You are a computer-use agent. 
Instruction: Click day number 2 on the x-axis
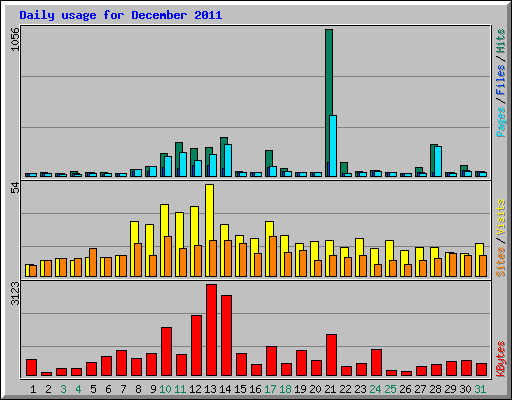point(48,389)
